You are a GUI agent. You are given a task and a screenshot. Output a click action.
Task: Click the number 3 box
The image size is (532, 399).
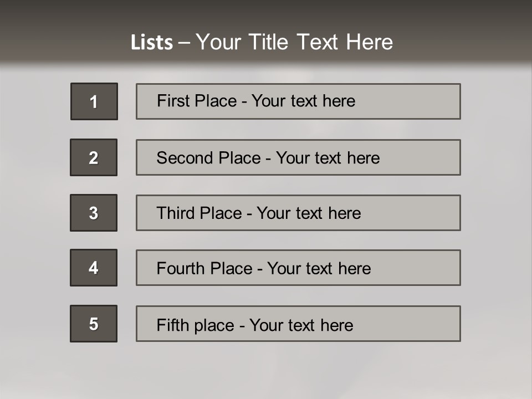(x=94, y=213)
